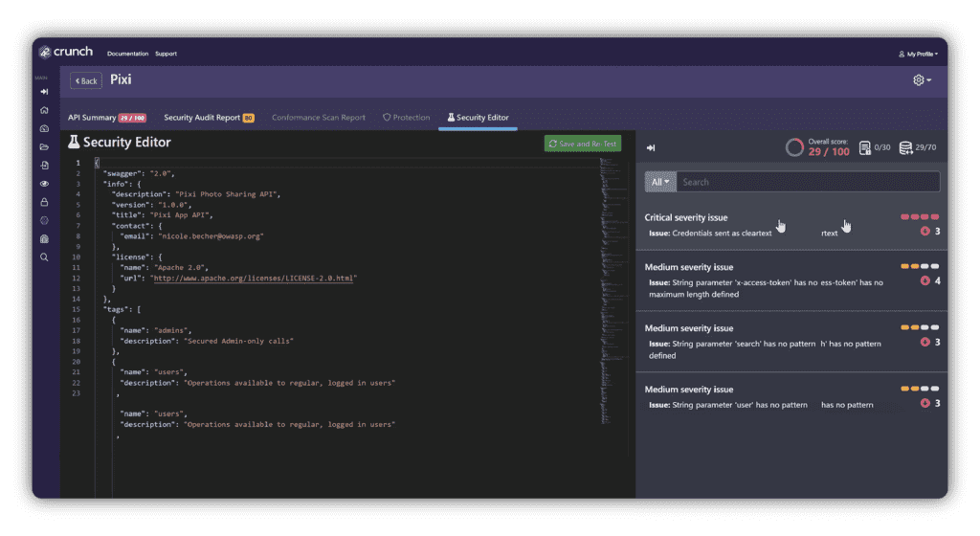Open the Support link

click(166, 54)
